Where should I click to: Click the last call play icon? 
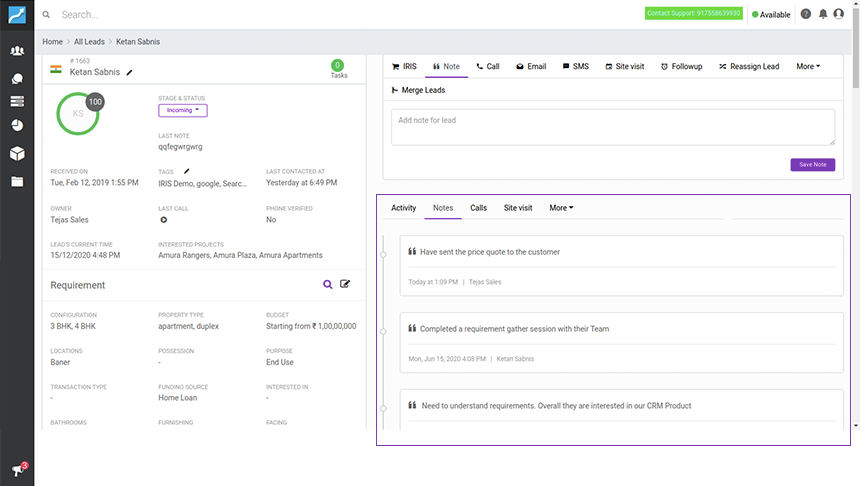163,220
